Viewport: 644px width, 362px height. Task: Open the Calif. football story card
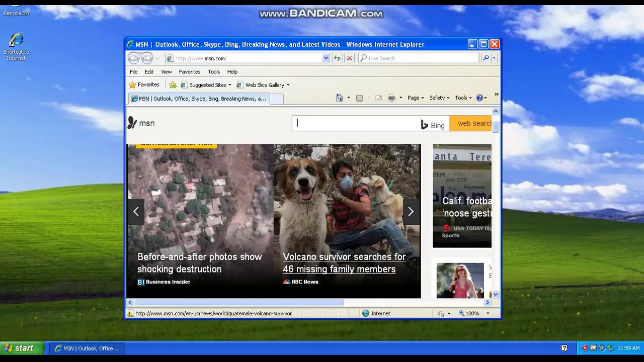click(x=462, y=196)
